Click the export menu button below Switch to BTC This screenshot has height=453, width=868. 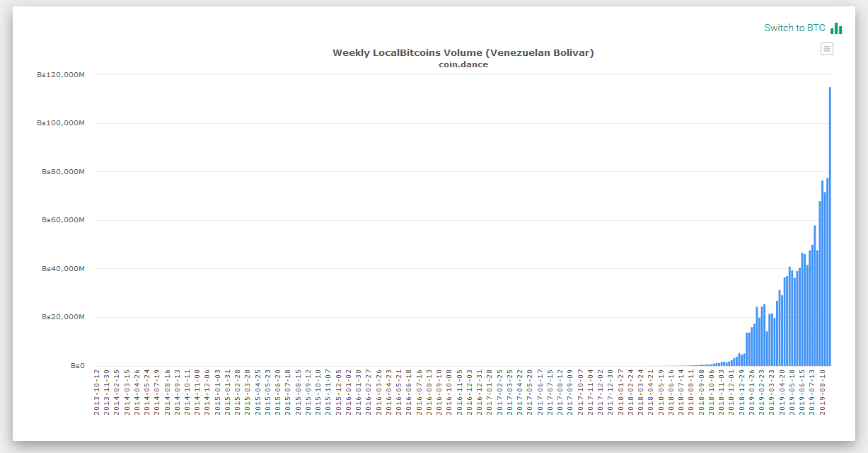[826, 48]
